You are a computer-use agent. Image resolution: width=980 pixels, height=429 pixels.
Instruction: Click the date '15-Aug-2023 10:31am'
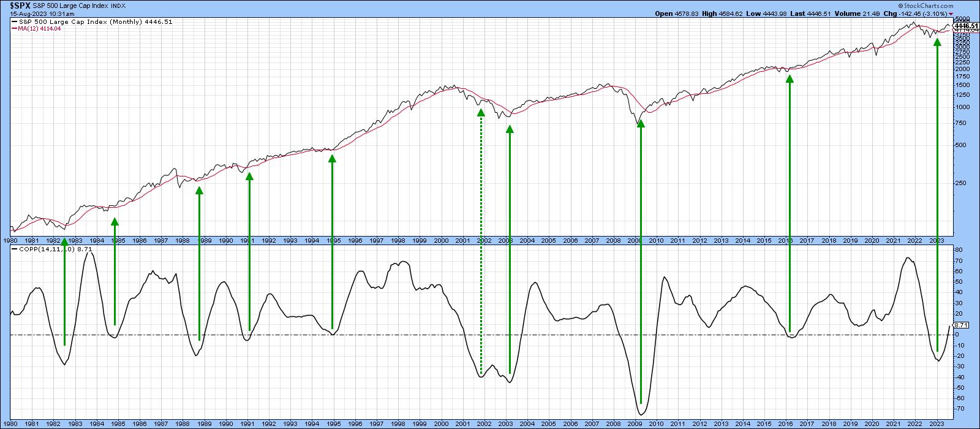42,13
